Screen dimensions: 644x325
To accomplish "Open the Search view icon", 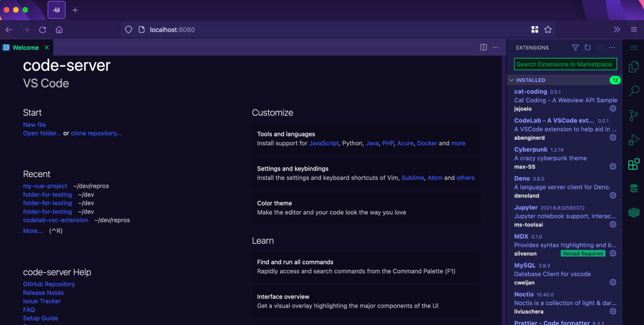I will coord(633,91).
